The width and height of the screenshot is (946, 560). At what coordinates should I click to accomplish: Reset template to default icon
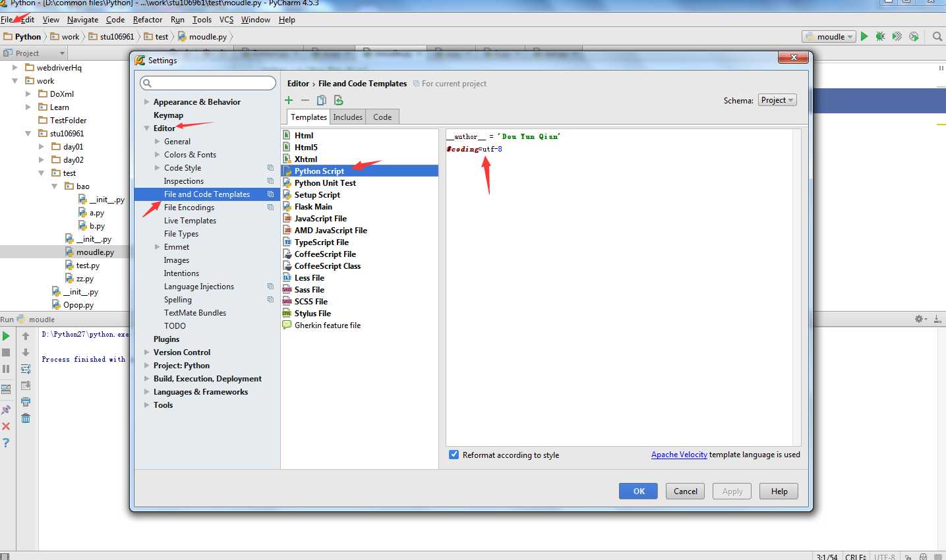[338, 100]
